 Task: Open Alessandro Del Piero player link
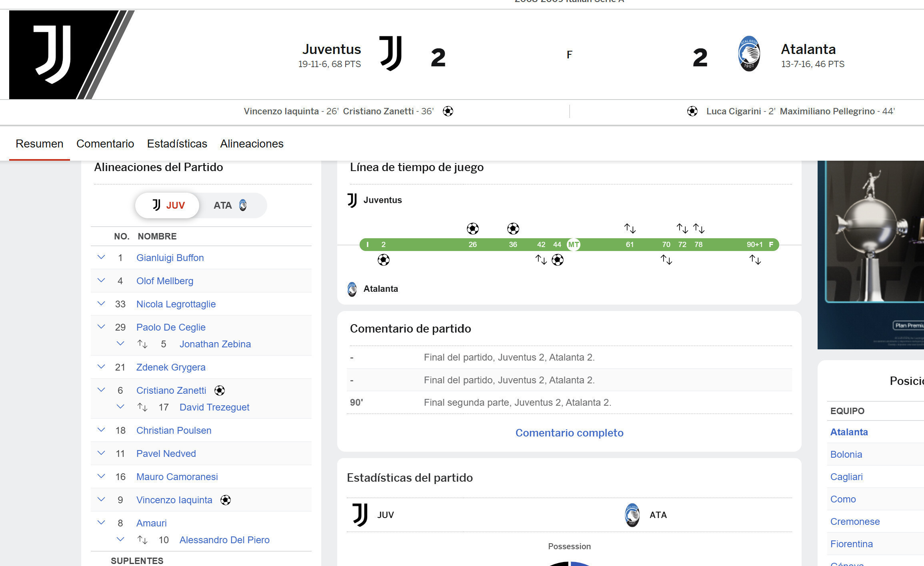[x=224, y=540]
